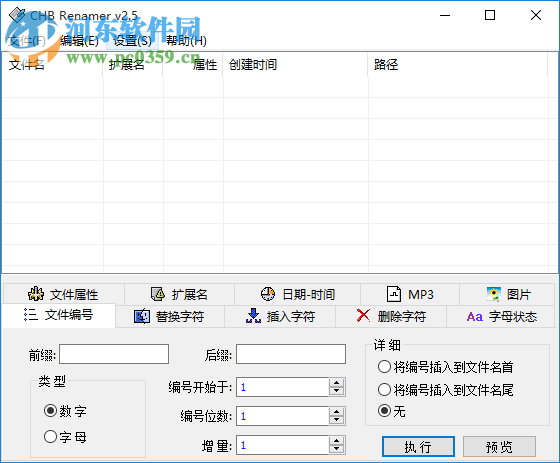560x463 pixels.
Task: Click the 执行 button
Action: pos(418,447)
